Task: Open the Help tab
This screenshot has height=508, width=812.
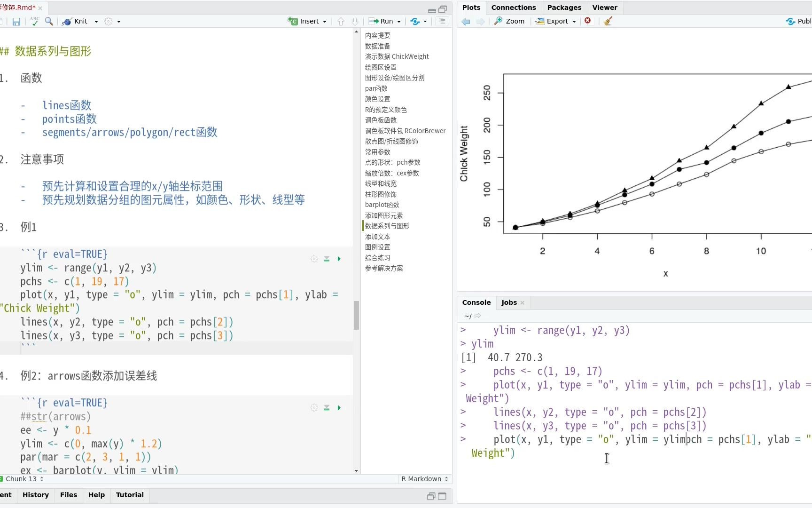Action: tap(97, 495)
